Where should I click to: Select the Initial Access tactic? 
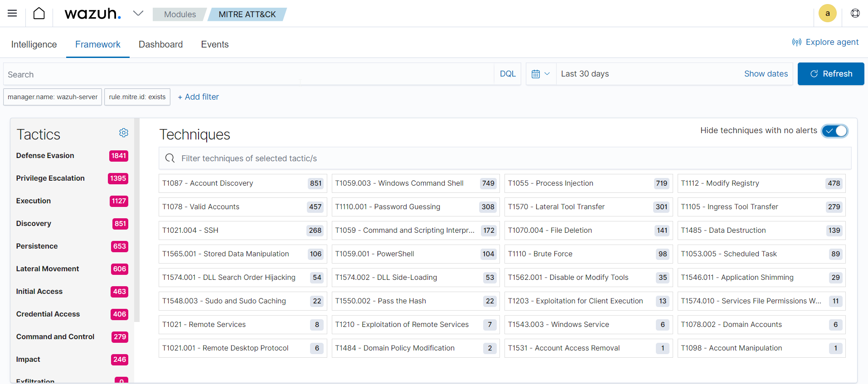click(x=72, y=292)
